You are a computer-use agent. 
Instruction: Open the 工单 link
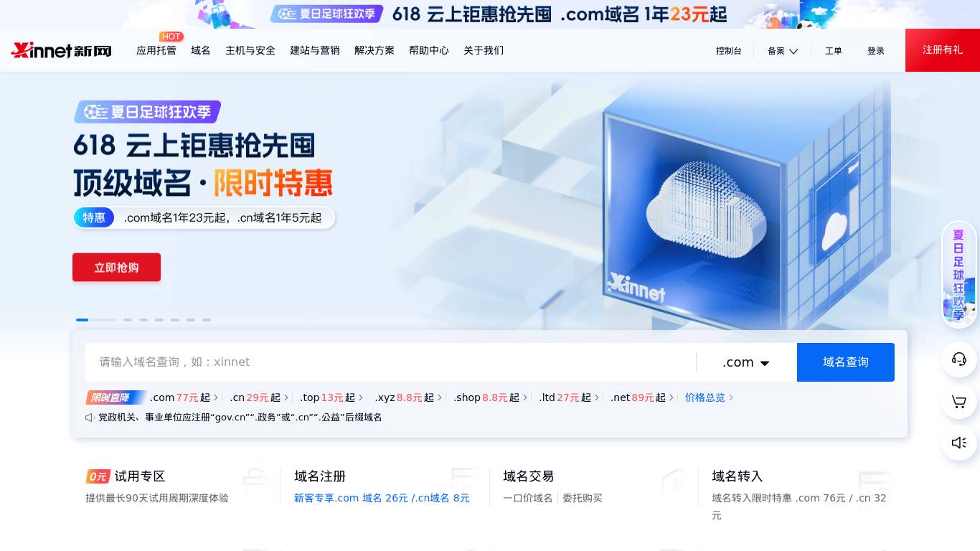pos(834,51)
